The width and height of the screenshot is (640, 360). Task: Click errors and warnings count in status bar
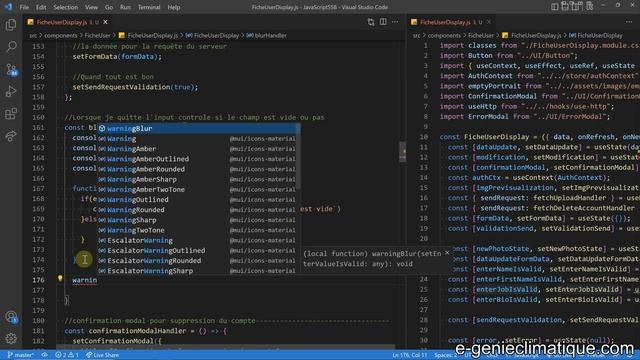[67, 355]
